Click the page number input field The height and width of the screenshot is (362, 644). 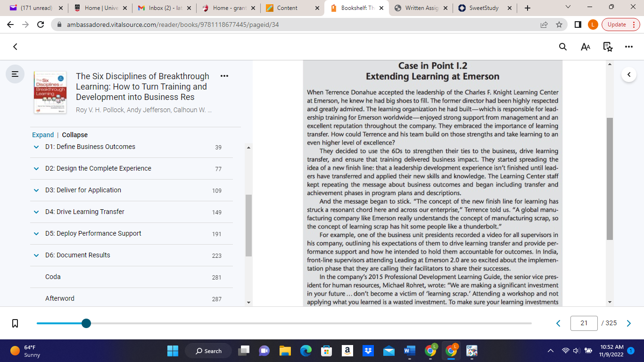coord(584,323)
